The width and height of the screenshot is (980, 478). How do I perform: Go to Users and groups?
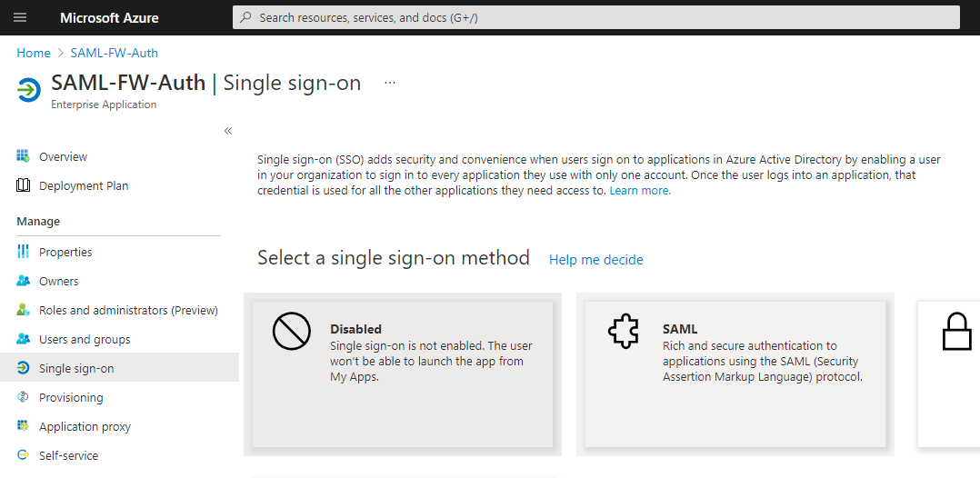point(85,339)
